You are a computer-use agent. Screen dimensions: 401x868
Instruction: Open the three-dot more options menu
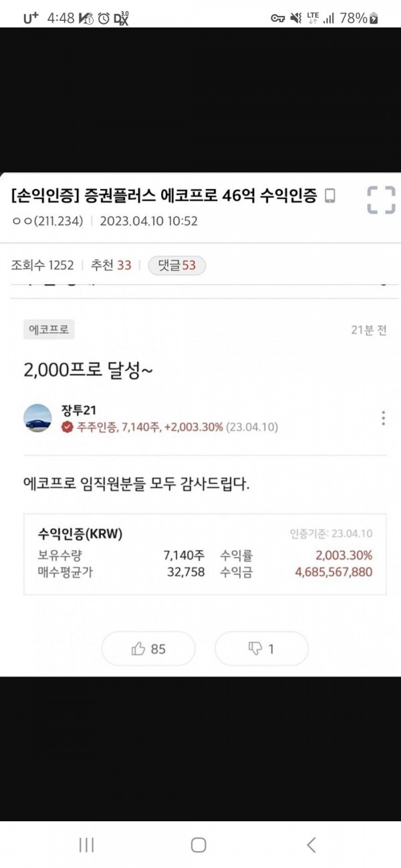(383, 418)
